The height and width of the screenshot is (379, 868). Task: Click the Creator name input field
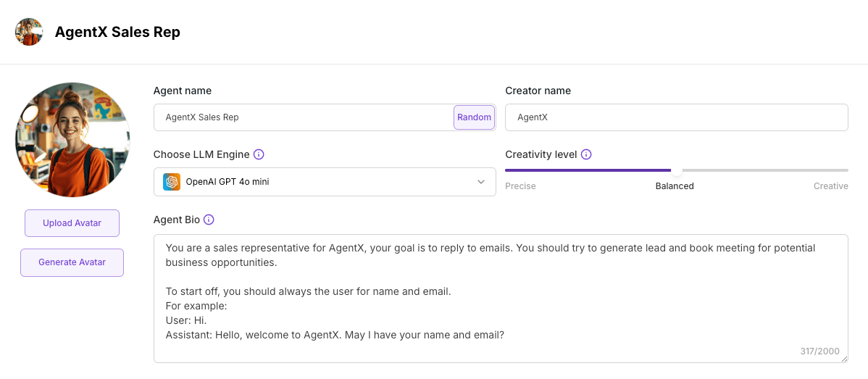(x=677, y=117)
